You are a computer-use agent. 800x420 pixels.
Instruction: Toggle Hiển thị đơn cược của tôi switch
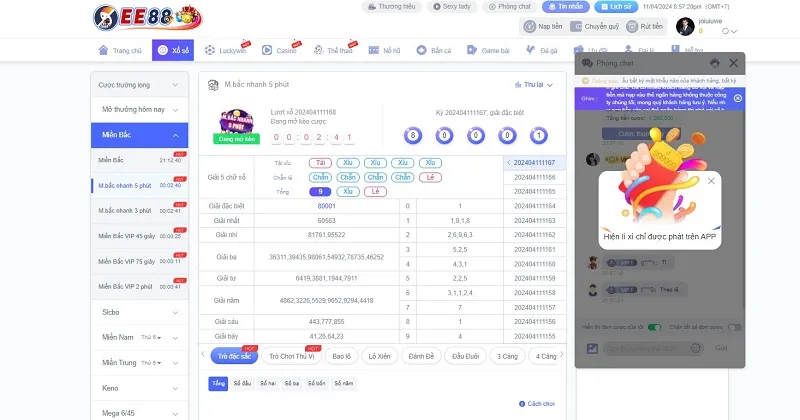coord(654,327)
